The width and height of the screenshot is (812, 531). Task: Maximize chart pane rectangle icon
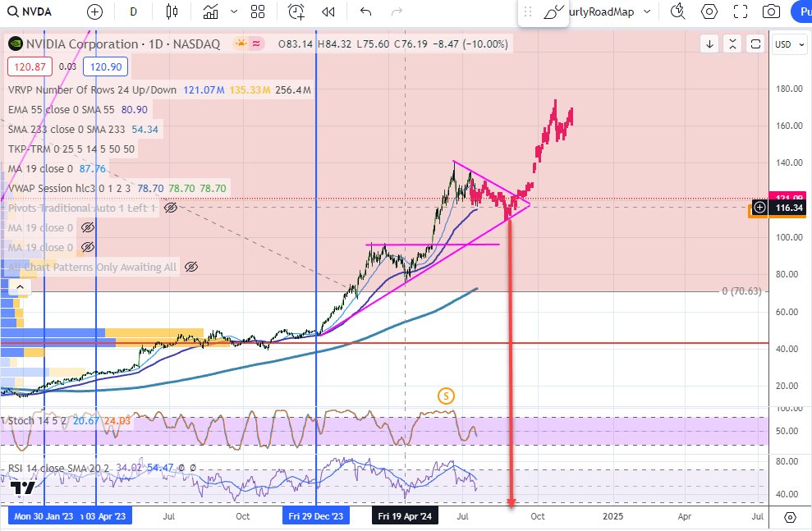point(755,44)
